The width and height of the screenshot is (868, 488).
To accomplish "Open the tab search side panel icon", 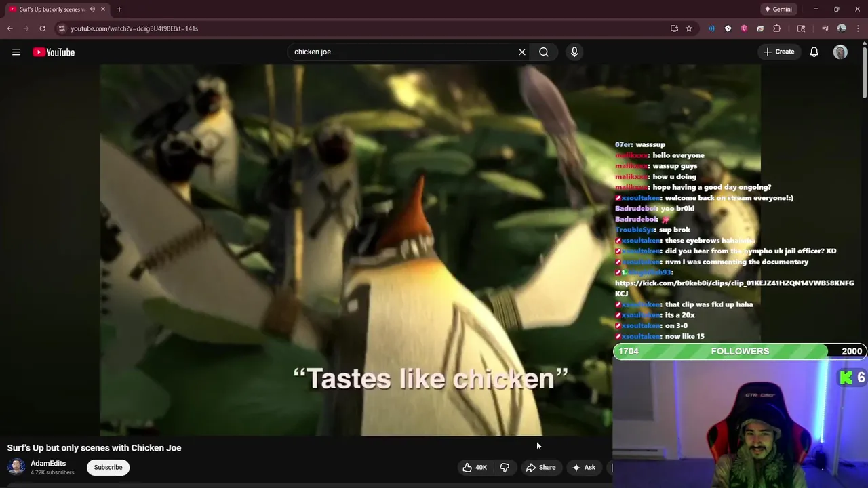I will click(801, 28).
